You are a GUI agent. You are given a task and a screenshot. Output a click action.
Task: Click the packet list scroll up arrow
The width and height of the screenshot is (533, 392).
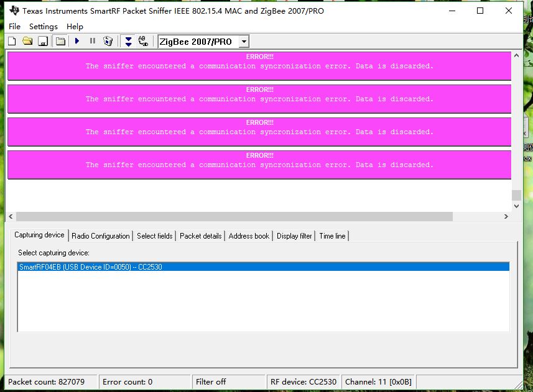516,55
